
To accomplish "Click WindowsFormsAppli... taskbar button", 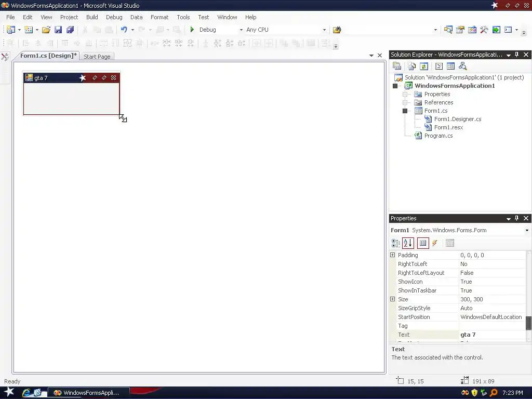I will 88,393.
